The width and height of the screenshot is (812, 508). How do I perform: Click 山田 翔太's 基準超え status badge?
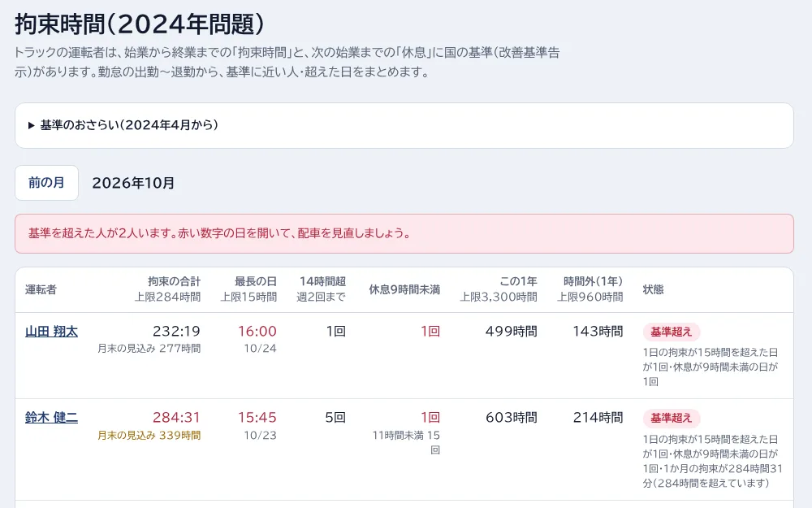672,332
